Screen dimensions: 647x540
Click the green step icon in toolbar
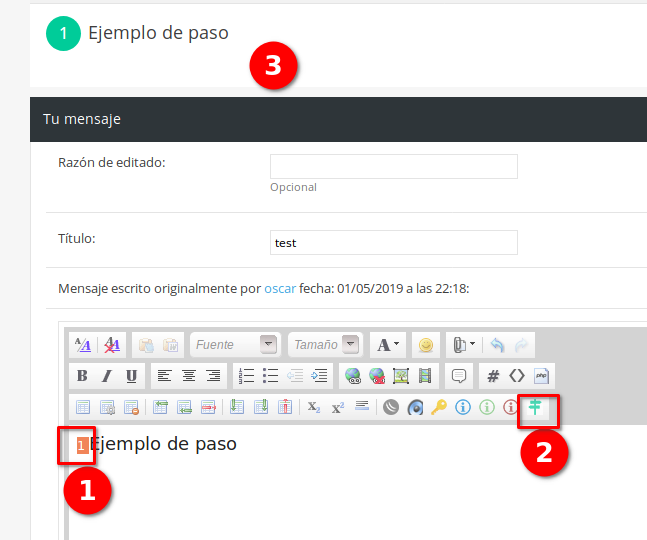537,407
